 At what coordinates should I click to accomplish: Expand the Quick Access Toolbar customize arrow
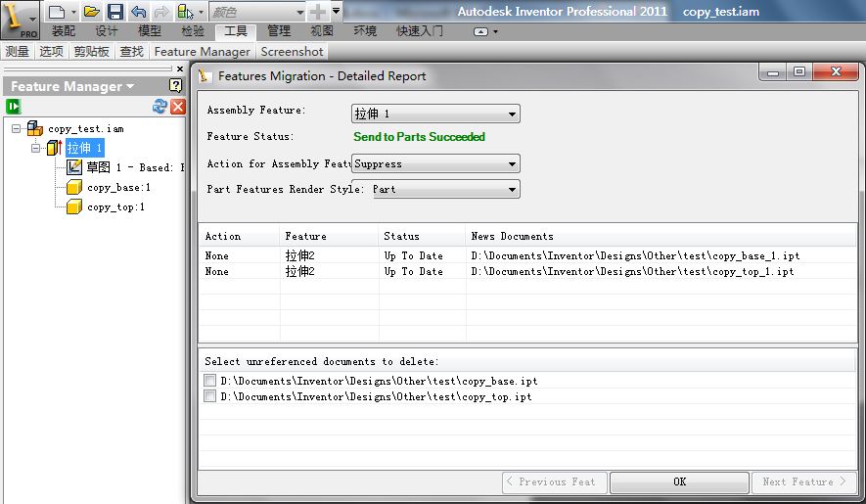tap(336, 11)
